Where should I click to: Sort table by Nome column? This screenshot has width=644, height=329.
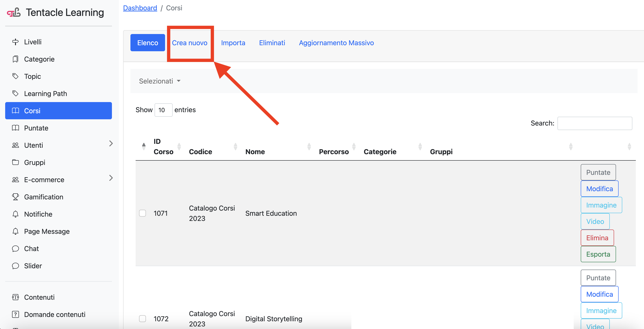click(255, 152)
